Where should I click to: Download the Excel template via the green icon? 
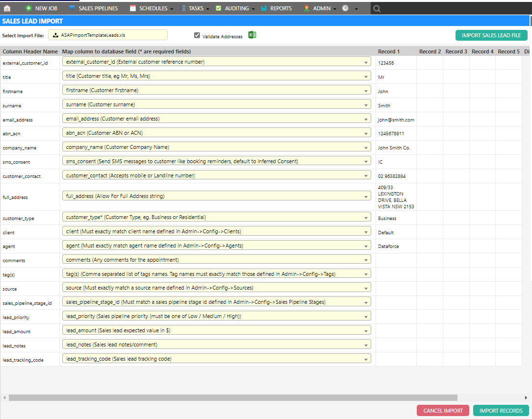tap(252, 35)
